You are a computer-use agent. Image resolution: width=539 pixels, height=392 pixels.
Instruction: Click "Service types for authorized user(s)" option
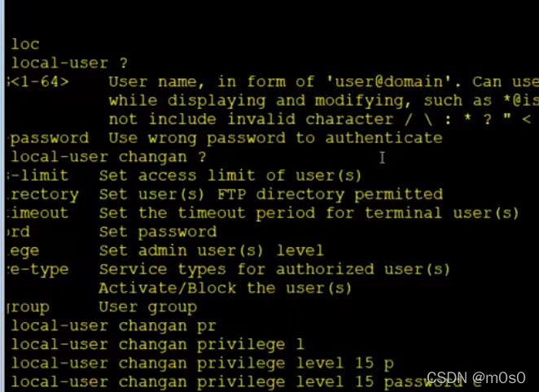274,268
